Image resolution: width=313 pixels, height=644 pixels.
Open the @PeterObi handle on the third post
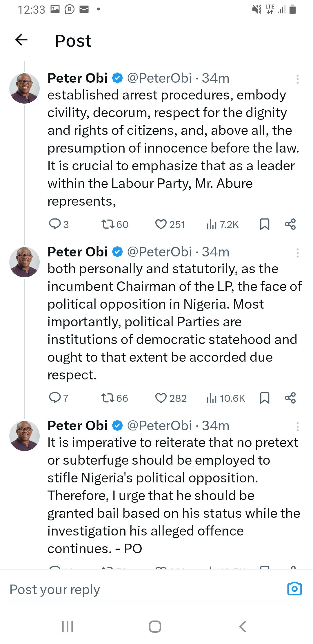[x=159, y=426]
